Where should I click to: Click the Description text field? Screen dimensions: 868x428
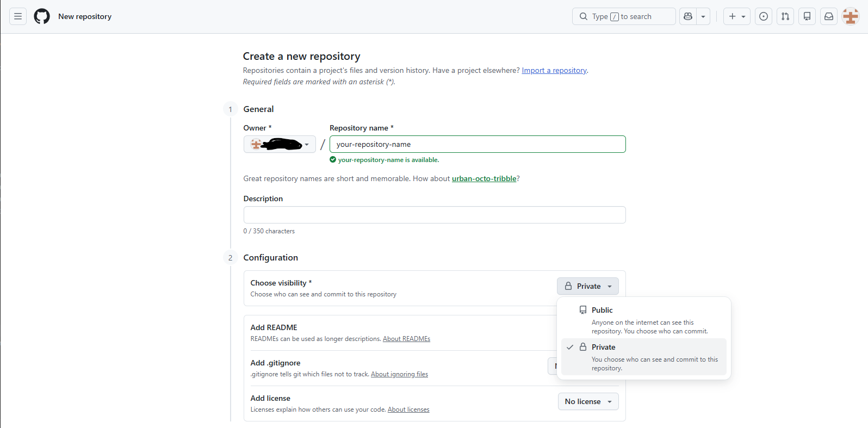coord(434,215)
